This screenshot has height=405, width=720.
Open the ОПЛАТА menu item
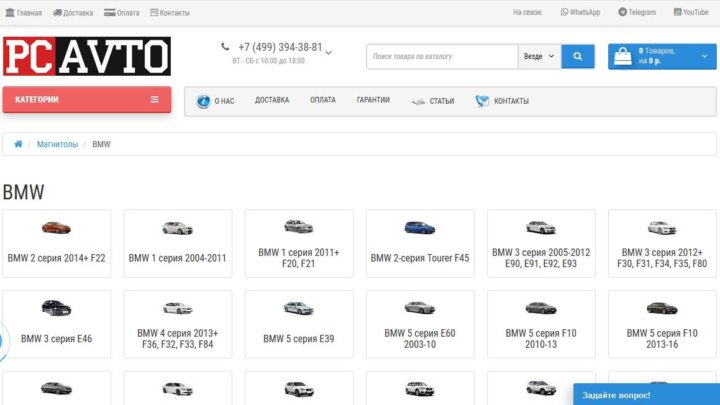pos(323,100)
